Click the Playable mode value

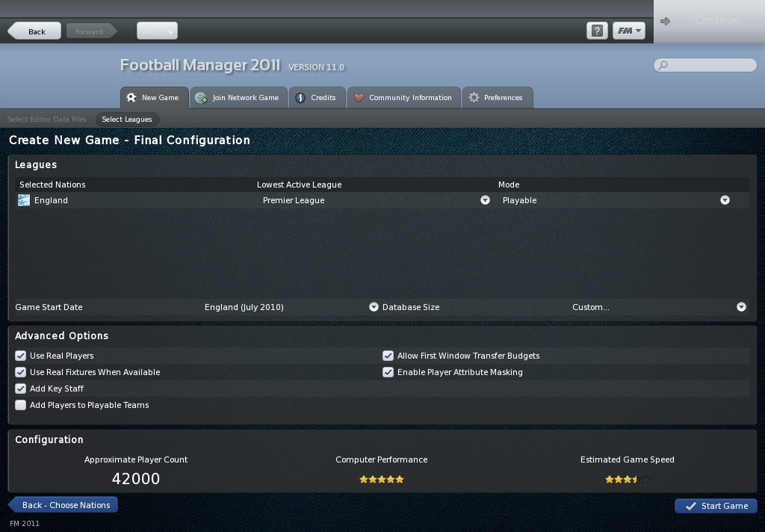point(520,200)
